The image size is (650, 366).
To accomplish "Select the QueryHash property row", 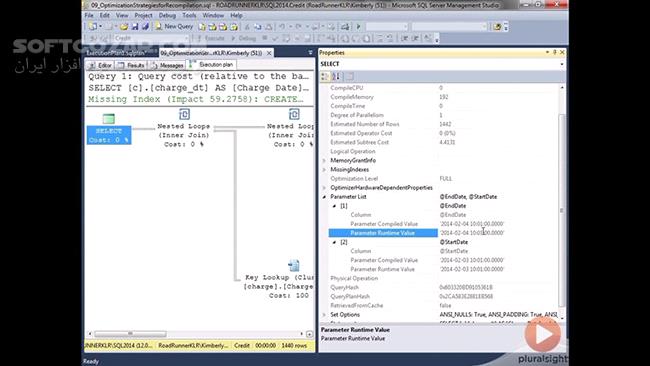I will 444,287.
